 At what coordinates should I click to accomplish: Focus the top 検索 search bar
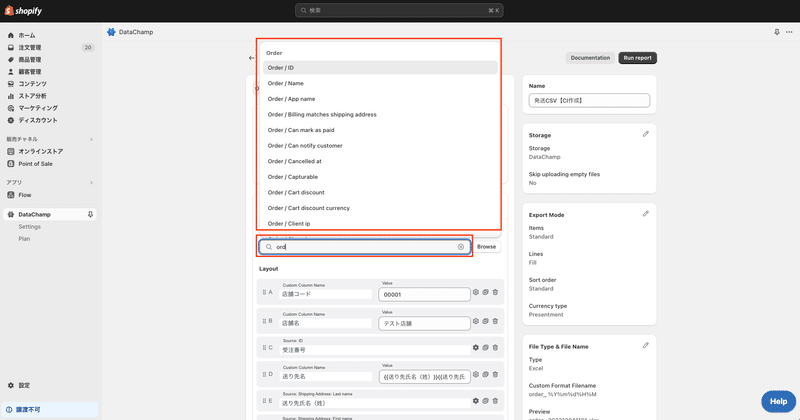(x=399, y=10)
